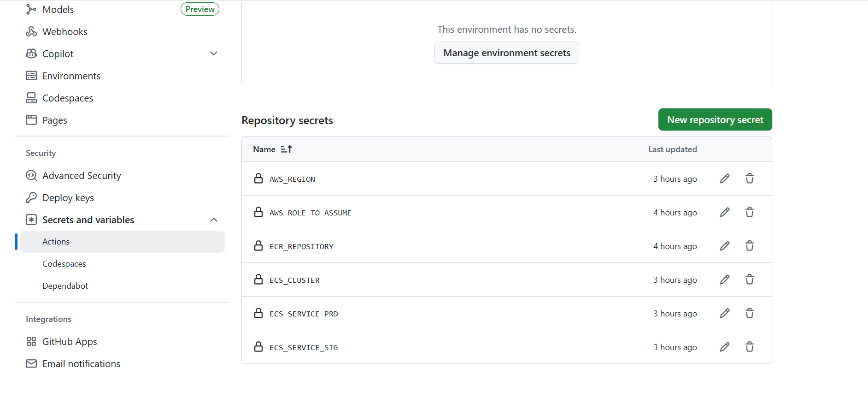
Task: Delete the AWS_ROLE_TO_ASSUME secret
Action: pyautogui.click(x=750, y=212)
